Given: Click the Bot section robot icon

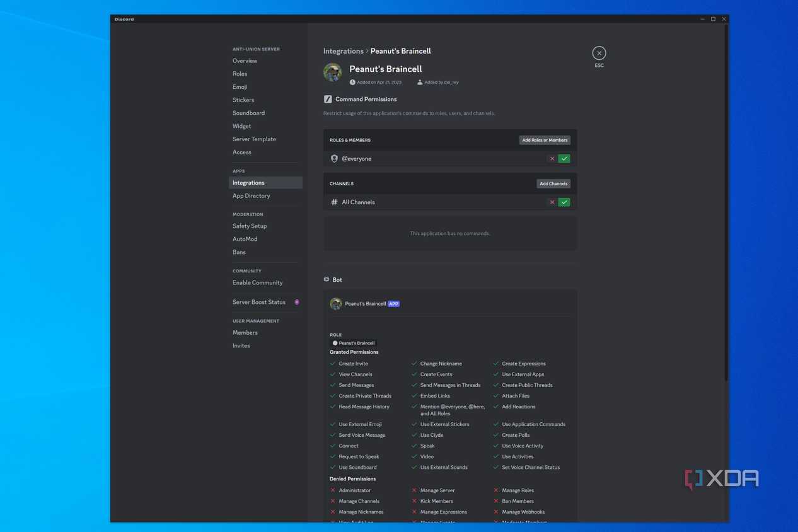Looking at the screenshot, I should point(327,279).
